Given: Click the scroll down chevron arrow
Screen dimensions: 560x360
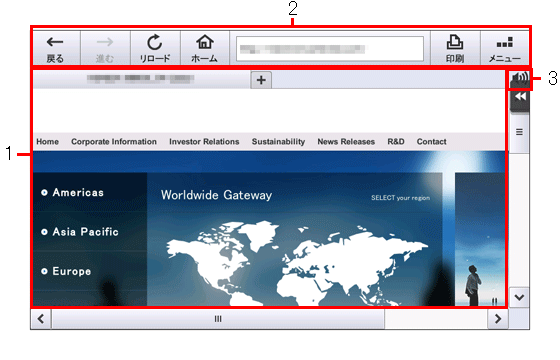Looking at the screenshot, I should (x=519, y=297).
